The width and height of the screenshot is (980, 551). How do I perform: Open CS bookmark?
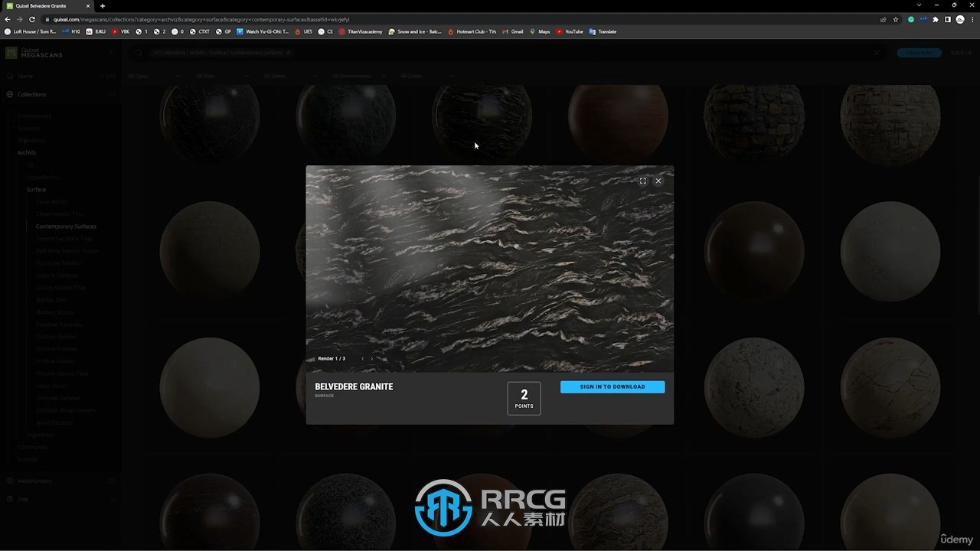325,31
